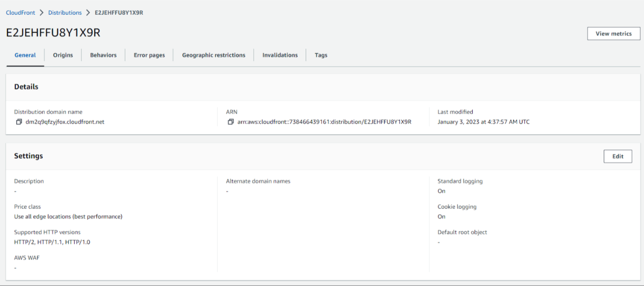Open the Geographic restrictions tab
The height and width of the screenshot is (286, 644).
(213, 55)
